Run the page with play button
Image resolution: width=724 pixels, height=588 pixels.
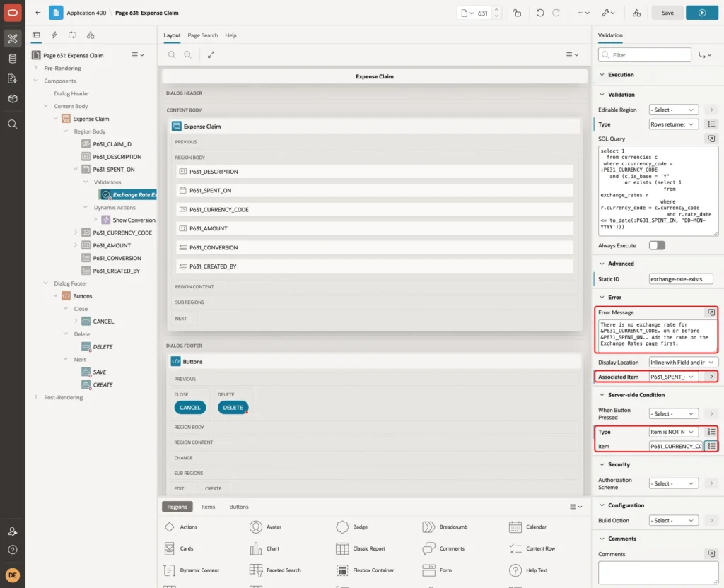coord(702,13)
